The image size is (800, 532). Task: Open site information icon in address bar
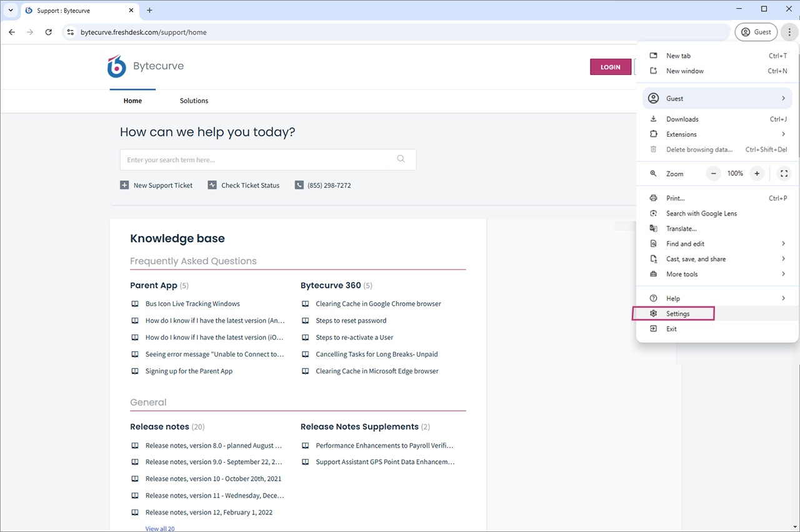click(x=71, y=32)
